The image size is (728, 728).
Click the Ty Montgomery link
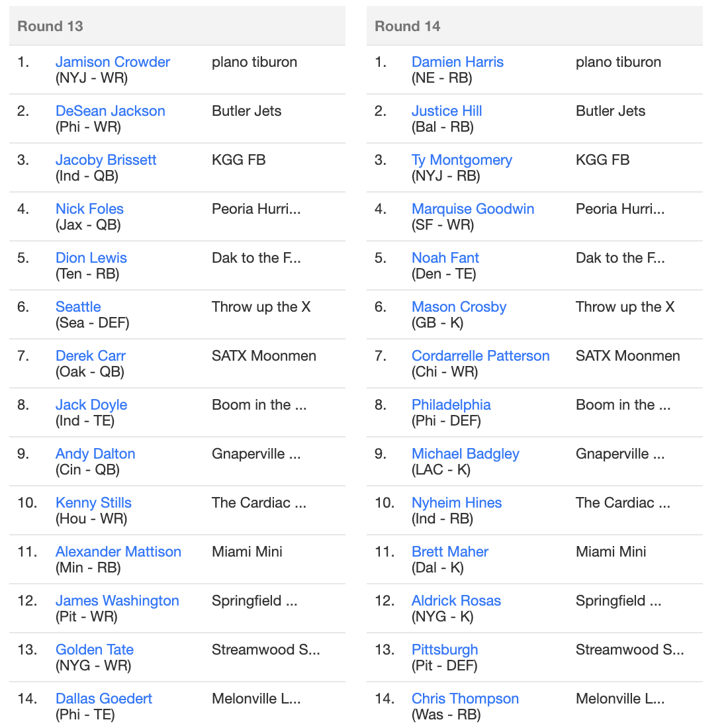pyautogui.click(x=462, y=160)
